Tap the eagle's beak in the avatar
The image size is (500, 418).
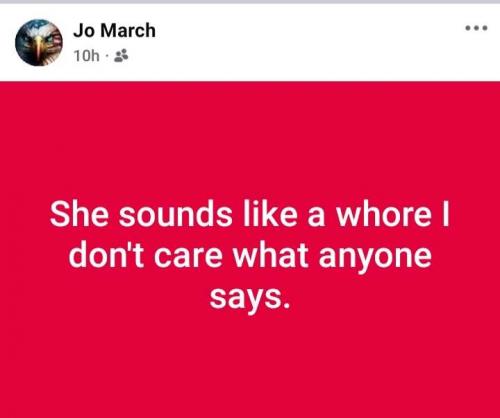38,47
